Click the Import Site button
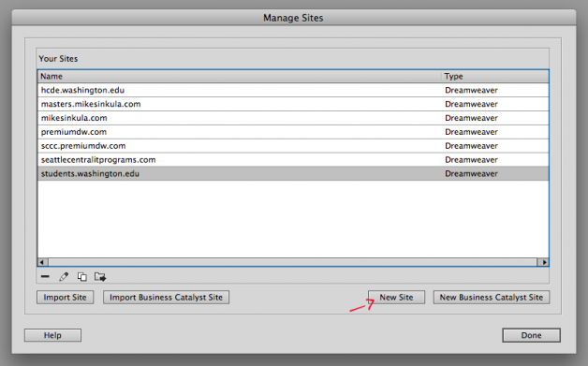Viewport: 588px width, 366px height. 65,298
